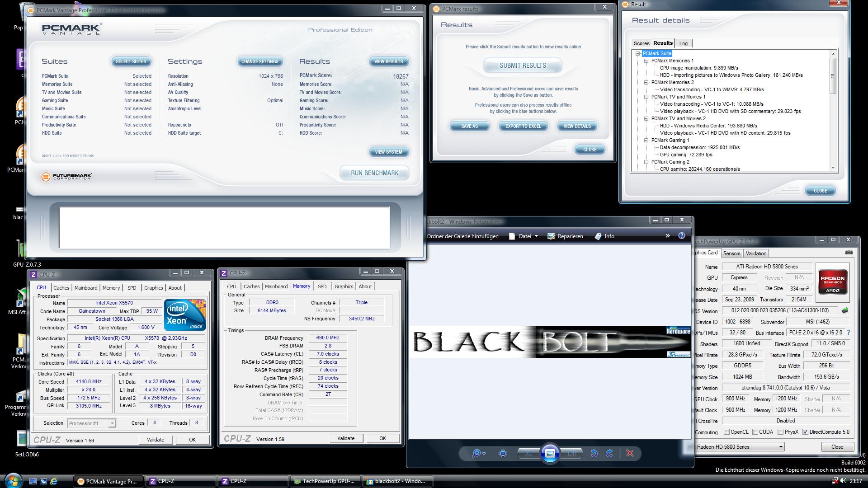Viewport: 868px width, 488px height.
Task: Click Reparieren in photo gallery toolbar
Action: (565, 236)
